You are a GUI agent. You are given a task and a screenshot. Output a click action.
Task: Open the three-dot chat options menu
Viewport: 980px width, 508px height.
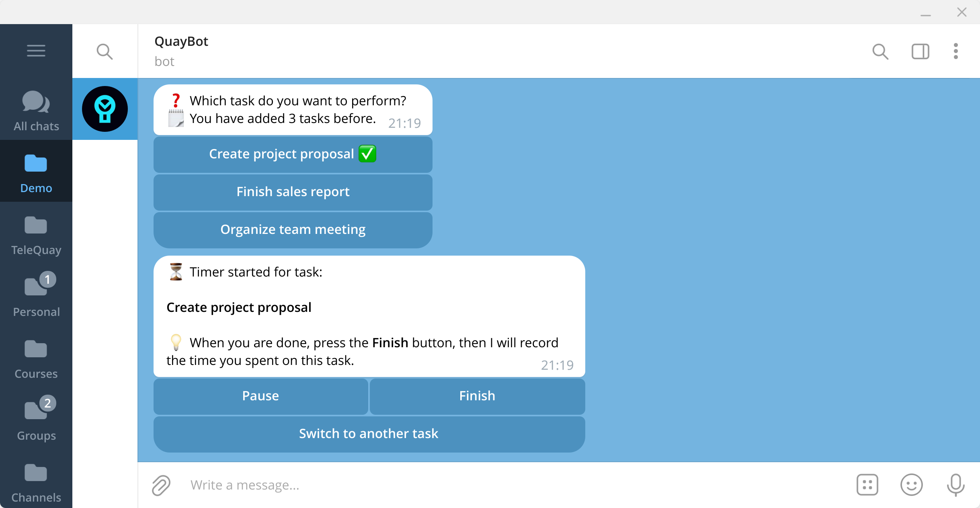[x=956, y=51]
